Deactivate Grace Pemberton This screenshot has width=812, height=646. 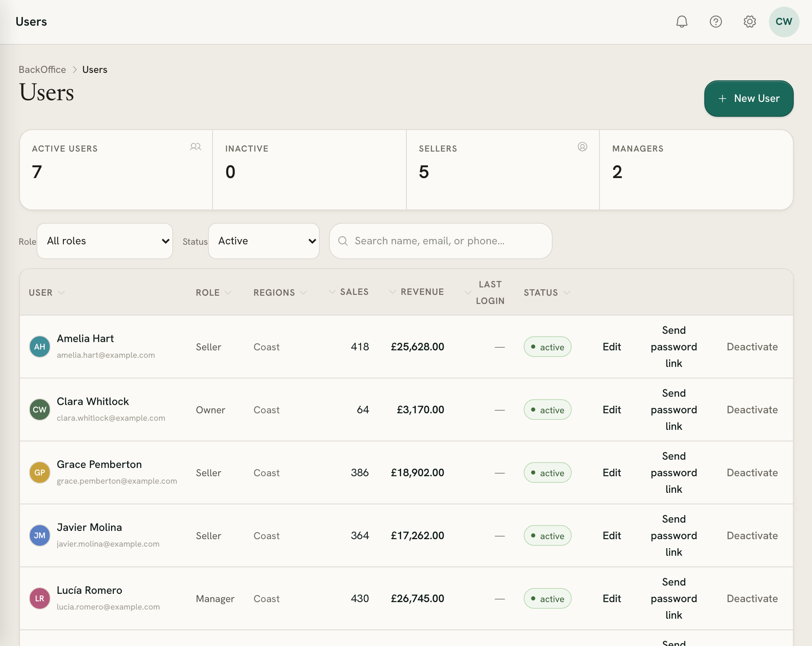[x=752, y=472]
